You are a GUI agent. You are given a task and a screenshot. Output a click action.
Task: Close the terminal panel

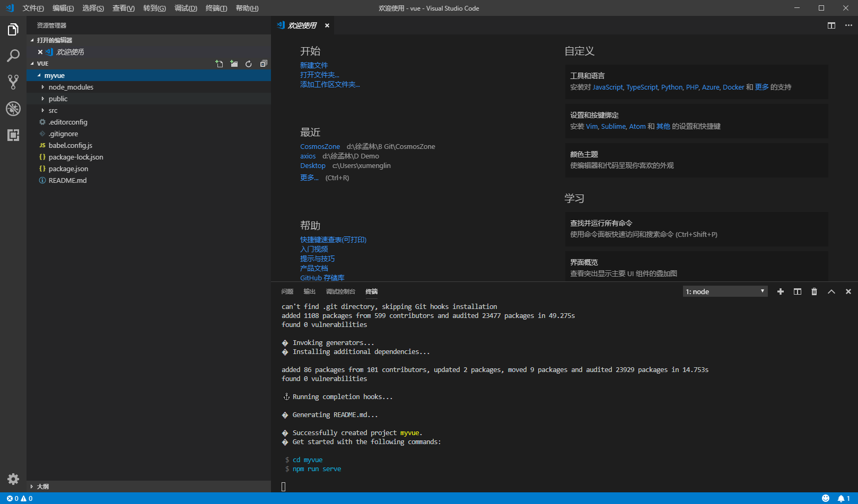click(x=848, y=291)
